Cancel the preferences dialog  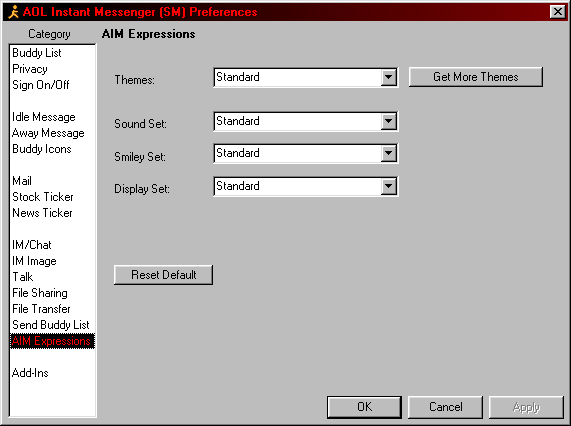point(445,407)
